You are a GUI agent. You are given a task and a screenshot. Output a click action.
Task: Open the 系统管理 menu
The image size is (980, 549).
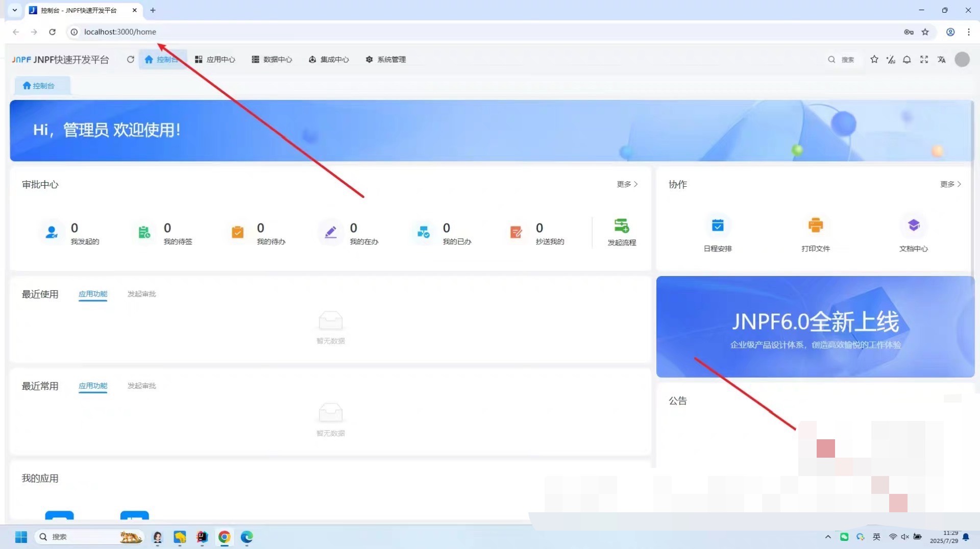[x=386, y=60]
